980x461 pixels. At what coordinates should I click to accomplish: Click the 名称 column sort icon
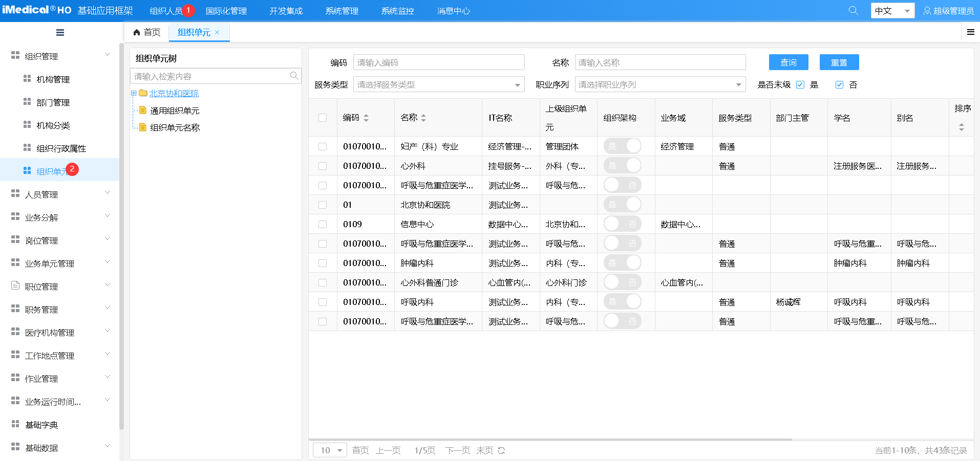tap(423, 118)
